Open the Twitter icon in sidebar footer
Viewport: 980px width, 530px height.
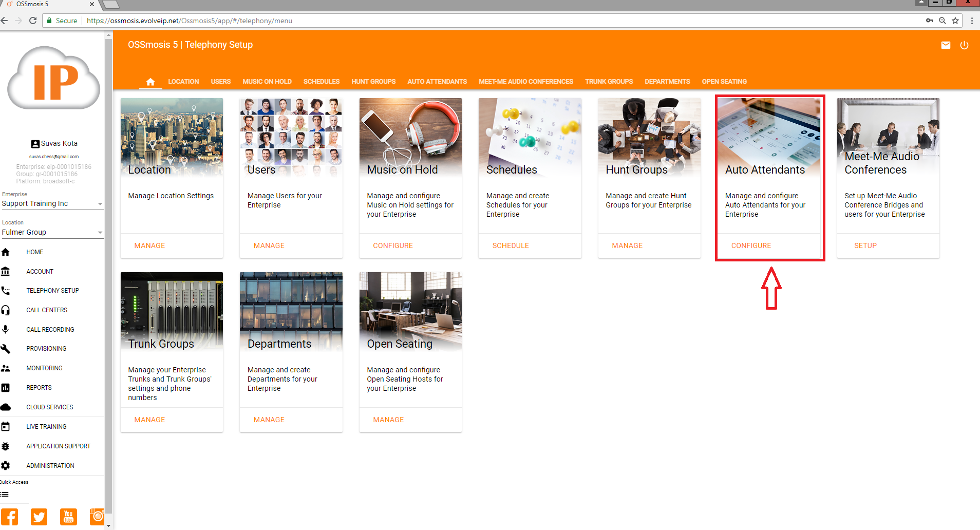coord(39,516)
